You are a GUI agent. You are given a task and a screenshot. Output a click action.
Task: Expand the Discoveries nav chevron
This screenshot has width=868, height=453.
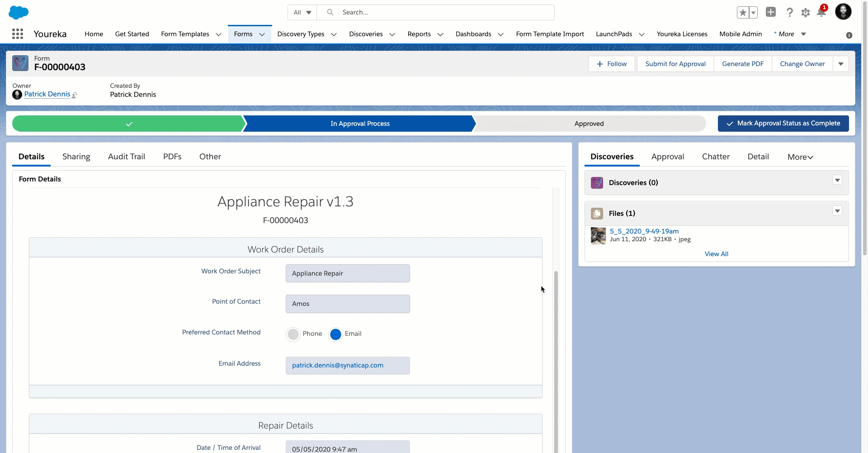coord(392,34)
